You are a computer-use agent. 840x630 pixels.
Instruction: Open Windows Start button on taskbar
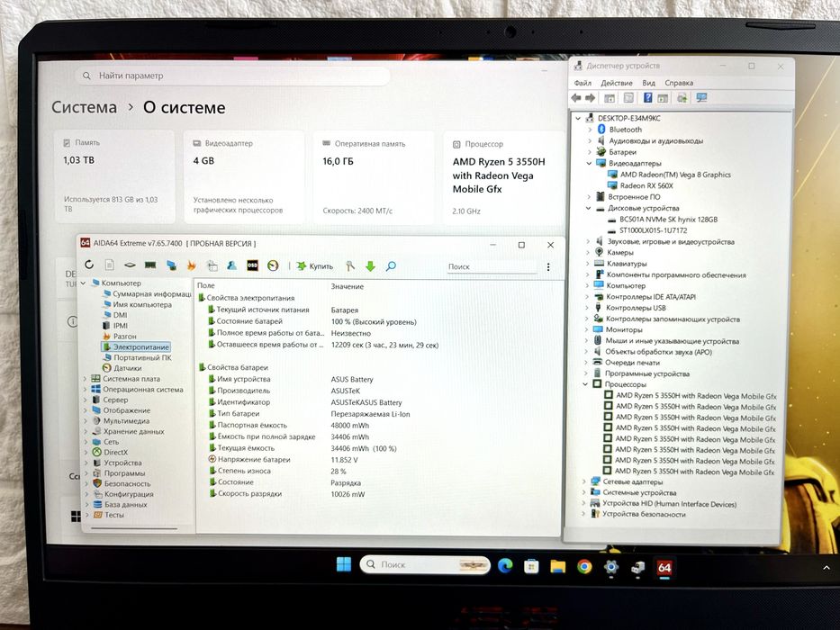coord(343,564)
